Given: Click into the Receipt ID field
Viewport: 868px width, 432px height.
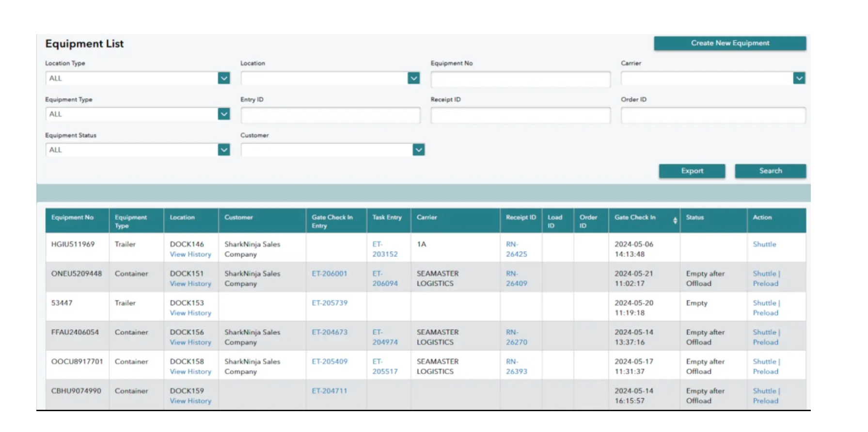Looking at the screenshot, I should [x=521, y=115].
